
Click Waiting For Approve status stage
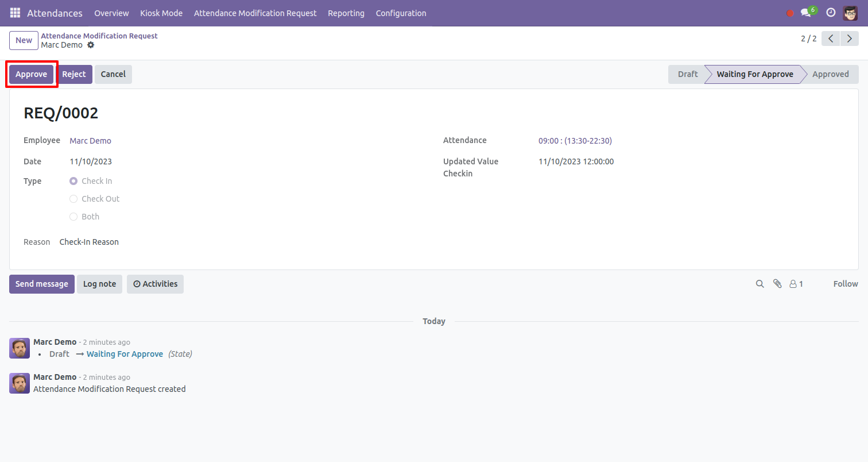(754, 74)
